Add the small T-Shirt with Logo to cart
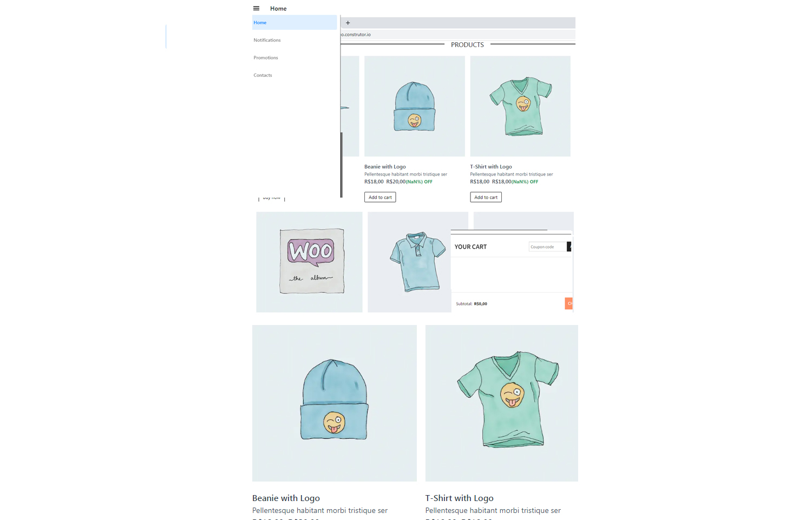This screenshot has width=812, height=520. pyautogui.click(x=486, y=197)
